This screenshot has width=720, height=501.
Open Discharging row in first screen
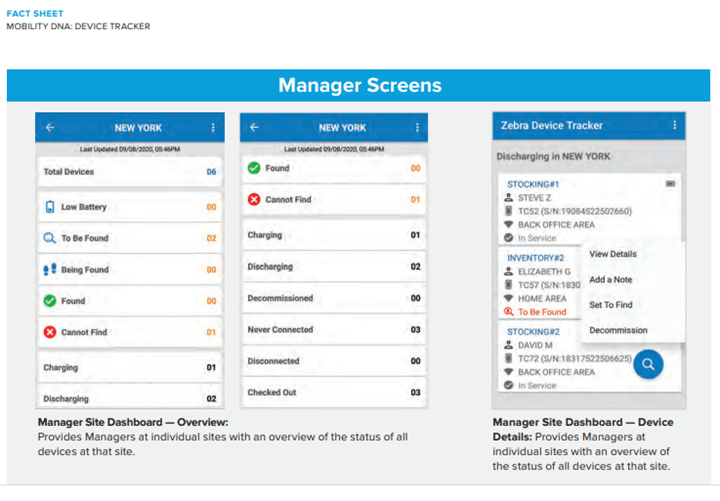click(130, 397)
